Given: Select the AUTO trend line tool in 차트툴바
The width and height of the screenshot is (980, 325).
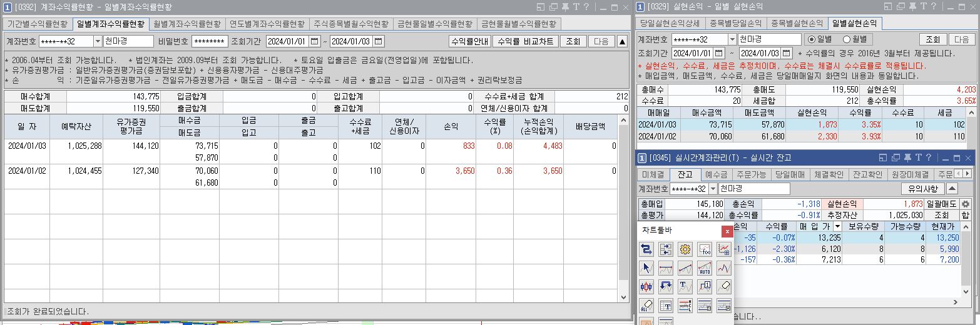Looking at the screenshot, I should [705, 269].
